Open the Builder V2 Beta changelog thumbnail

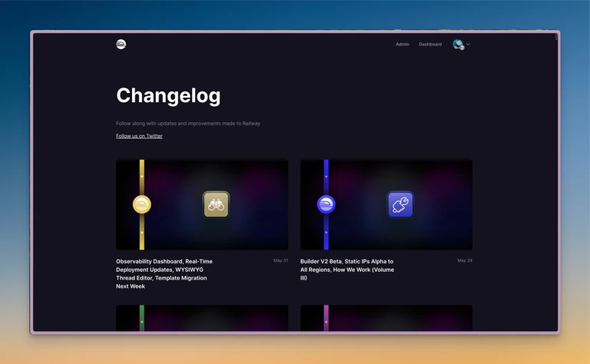[386, 204]
